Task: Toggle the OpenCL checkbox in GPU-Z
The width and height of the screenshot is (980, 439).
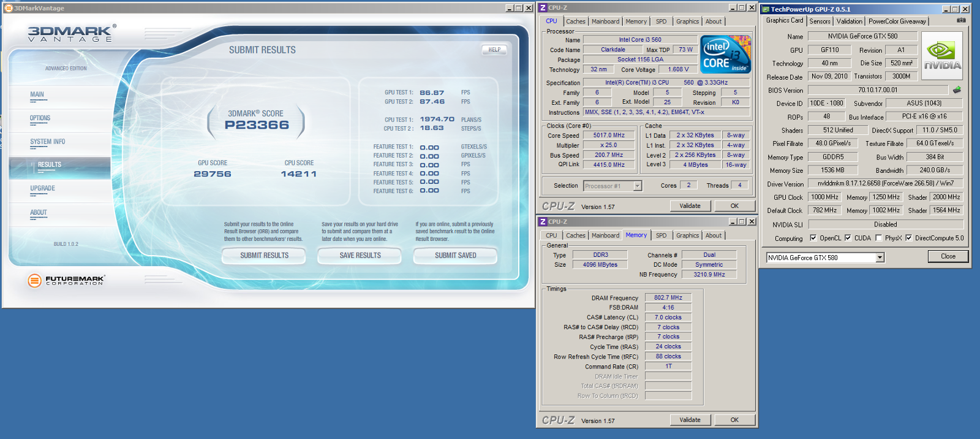Action: pyautogui.click(x=813, y=238)
